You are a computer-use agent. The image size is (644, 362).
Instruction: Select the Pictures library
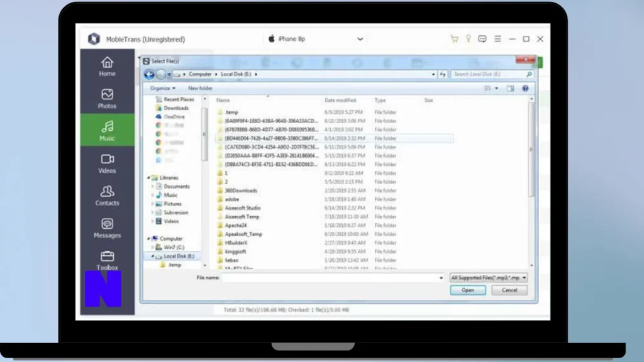169,204
